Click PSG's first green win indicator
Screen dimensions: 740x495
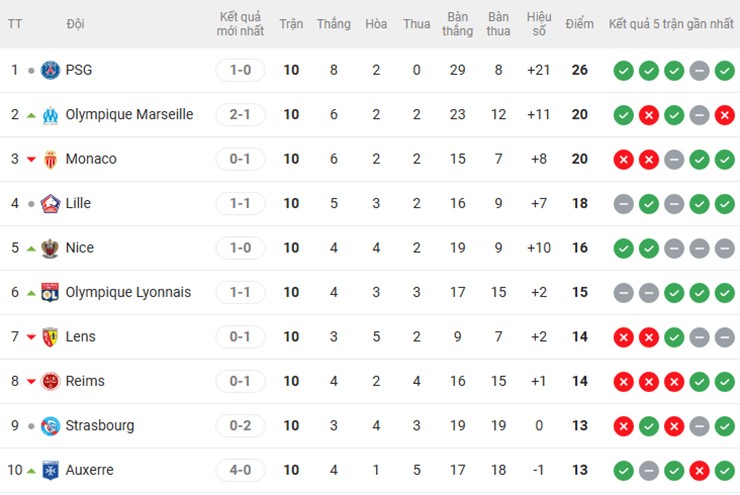(623, 70)
